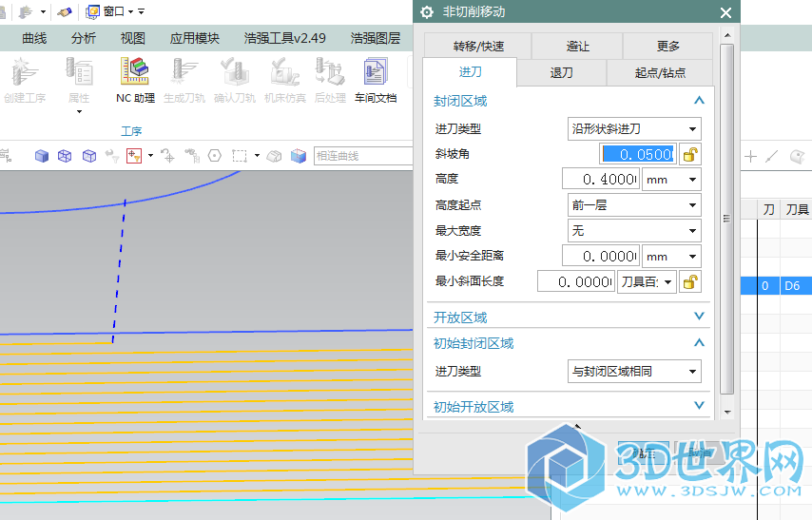Click the 斜坡角 value field 0.0500

click(x=638, y=154)
